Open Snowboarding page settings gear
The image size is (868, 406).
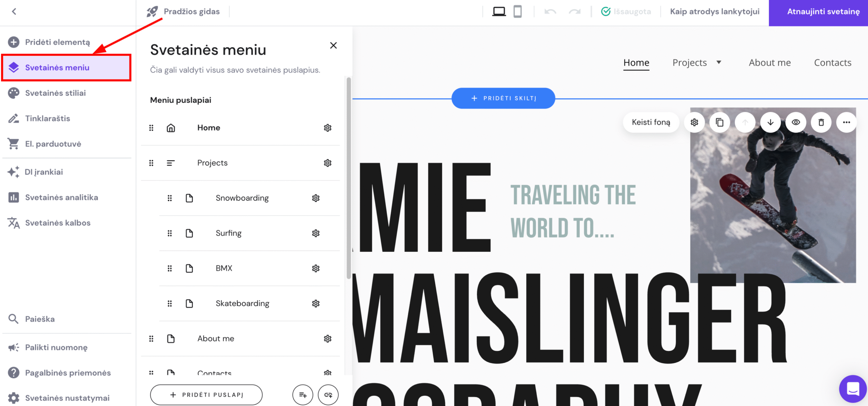pyautogui.click(x=316, y=198)
